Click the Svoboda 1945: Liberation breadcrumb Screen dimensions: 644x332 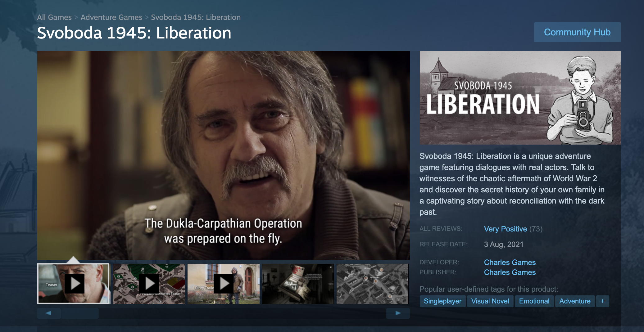tap(196, 17)
